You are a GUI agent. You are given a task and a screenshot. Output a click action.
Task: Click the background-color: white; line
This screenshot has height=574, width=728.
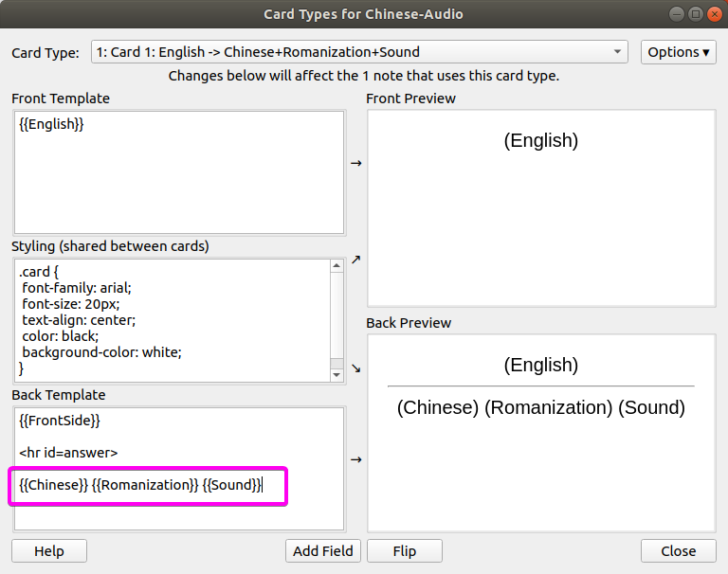(101, 352)
